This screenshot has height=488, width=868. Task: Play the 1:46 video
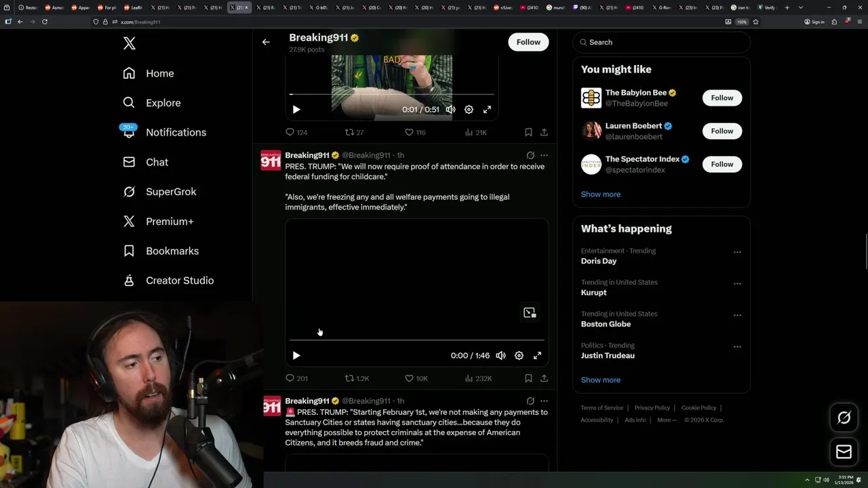point(296,355)
